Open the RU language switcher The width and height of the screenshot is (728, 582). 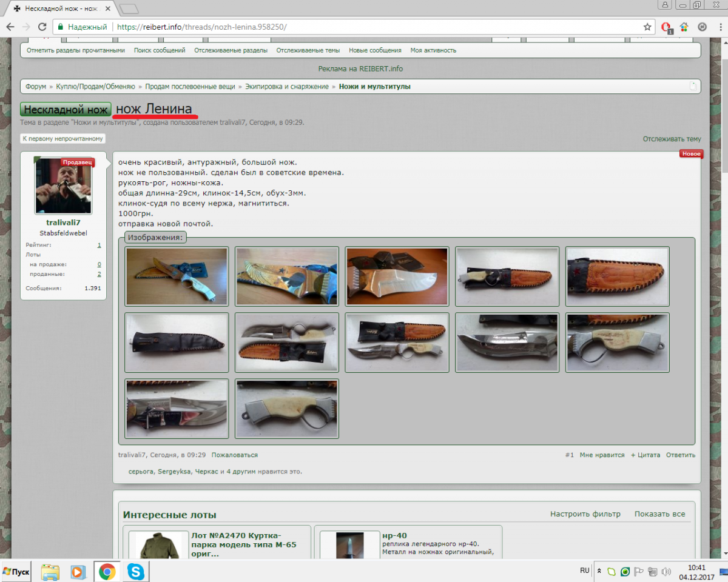[584, 570]
